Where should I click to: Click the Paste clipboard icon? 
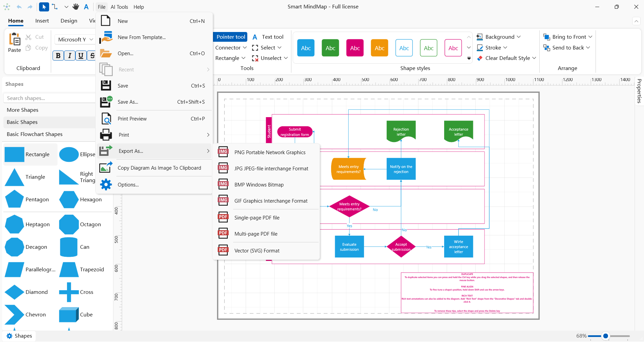[x=14, y=40]
